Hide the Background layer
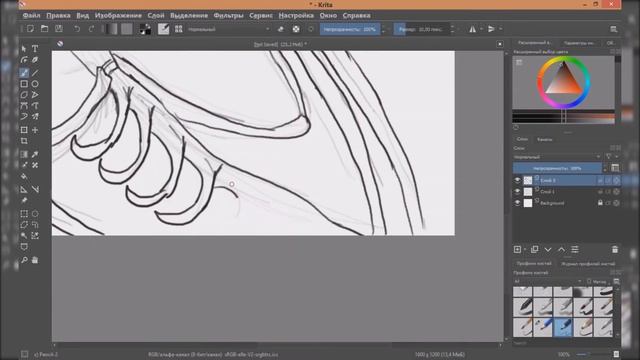Viewport: 640px width, 360px height. [x=518, y=203]
